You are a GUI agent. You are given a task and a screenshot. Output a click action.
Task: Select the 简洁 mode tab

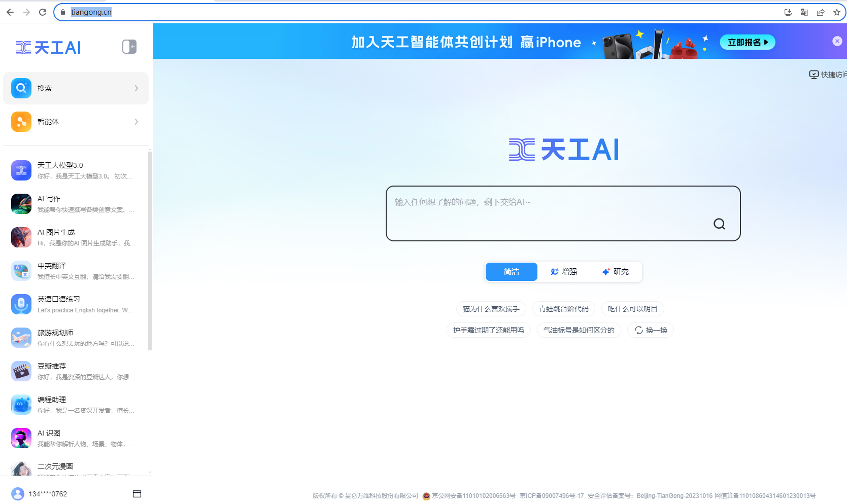512,272
